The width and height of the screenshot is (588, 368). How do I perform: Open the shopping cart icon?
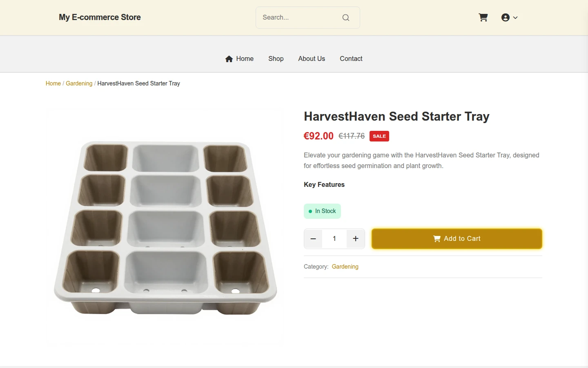click(483, 18)
